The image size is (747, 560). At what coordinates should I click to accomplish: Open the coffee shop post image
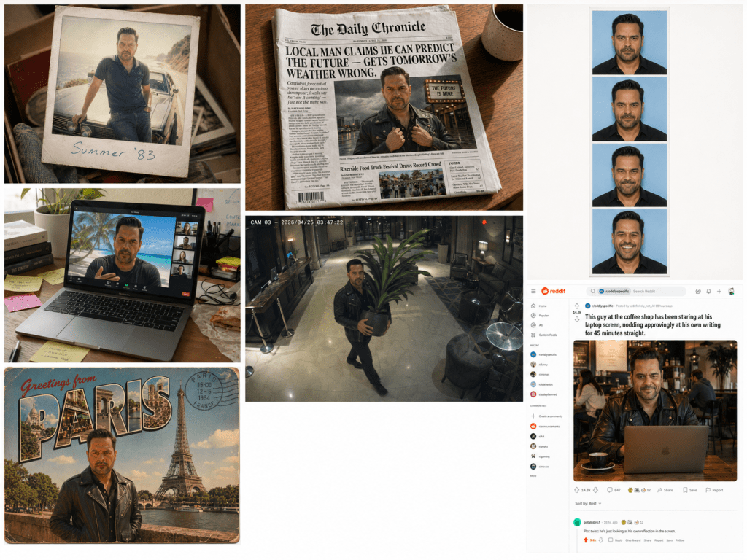point(655,411)
